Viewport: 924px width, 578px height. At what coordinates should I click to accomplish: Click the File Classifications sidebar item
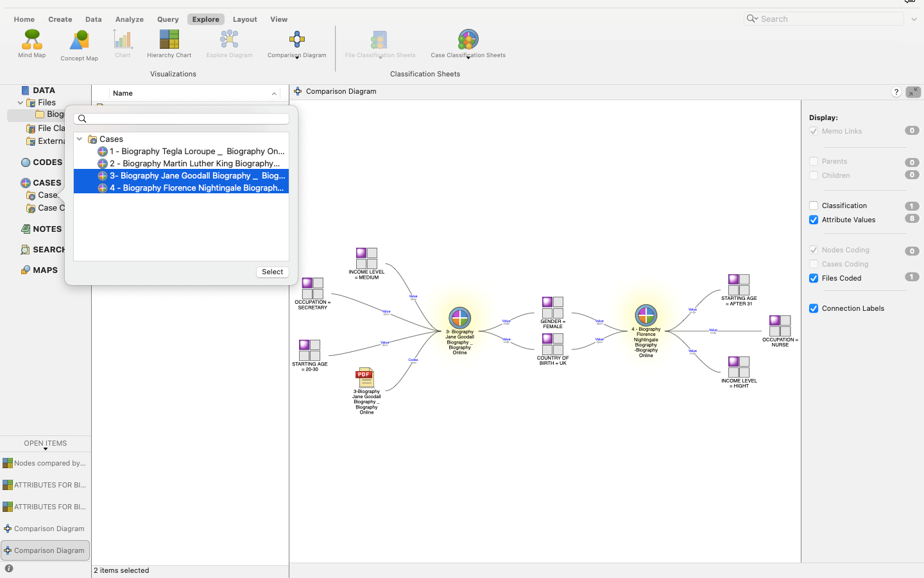46,128
